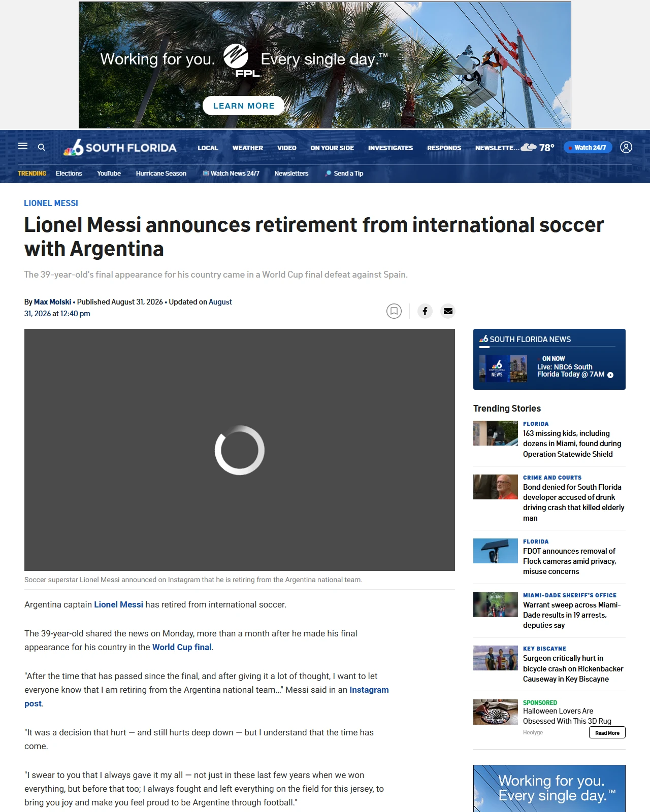Select trending topic Elections

click(69, 174)
